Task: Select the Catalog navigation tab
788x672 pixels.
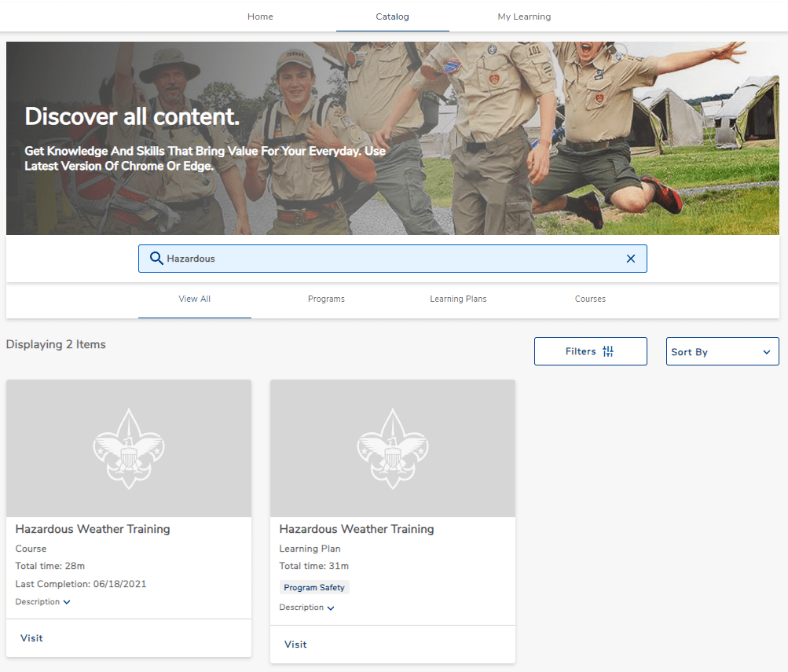Action: [392, 17]
